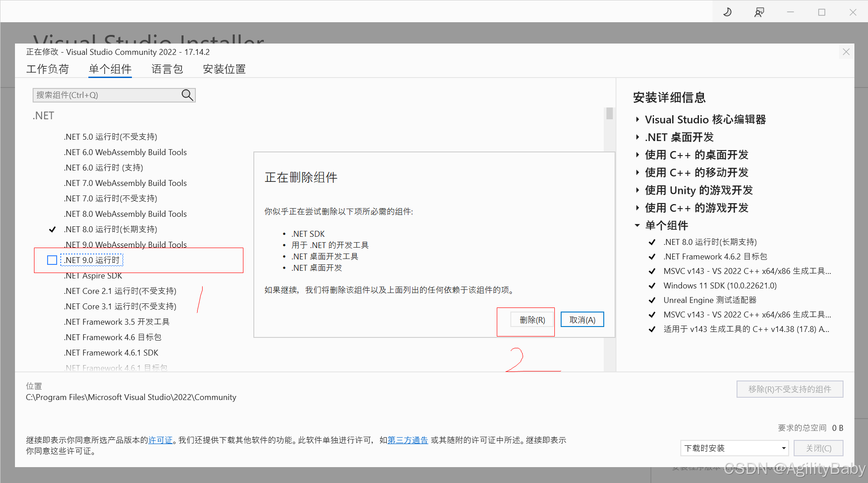This screenshot has width=868, height=483.
Task: Click the search magnifier icon
Action: pos(187,95)
